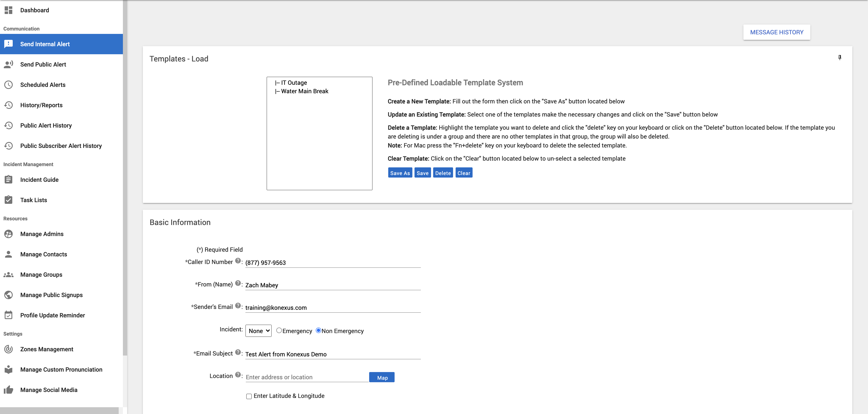Click the Send Public Alert speaker icon
Screen dimensions: 868x414
(x=8, y=64)
